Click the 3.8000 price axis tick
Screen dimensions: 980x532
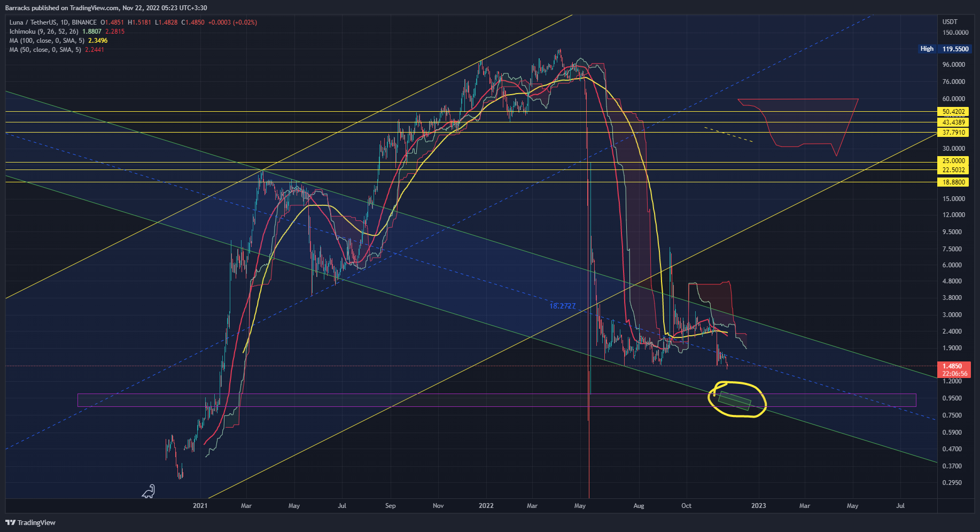click(x=952, y=298)
